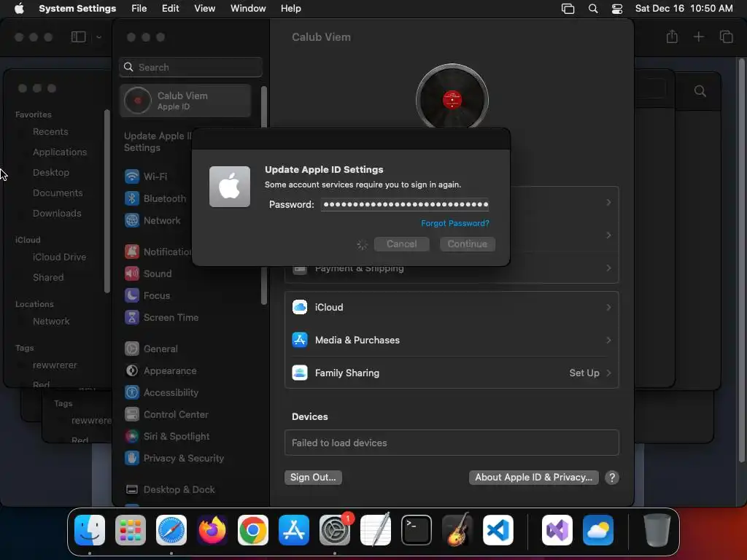747x560 pixels.
Task: Open the File menu
Action: click(139, 9)
